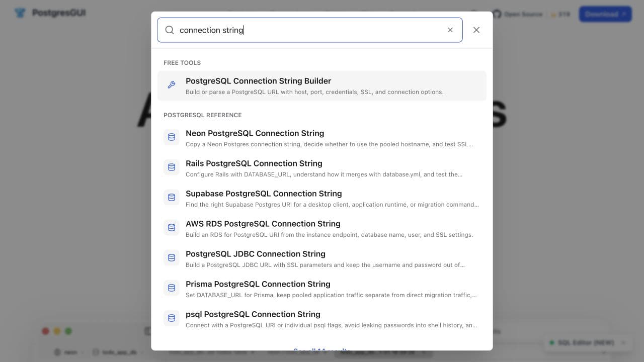Open AWS RDS PostgreSQL Connection String reference
Screen dimensions: 644x362
point(322,228)
